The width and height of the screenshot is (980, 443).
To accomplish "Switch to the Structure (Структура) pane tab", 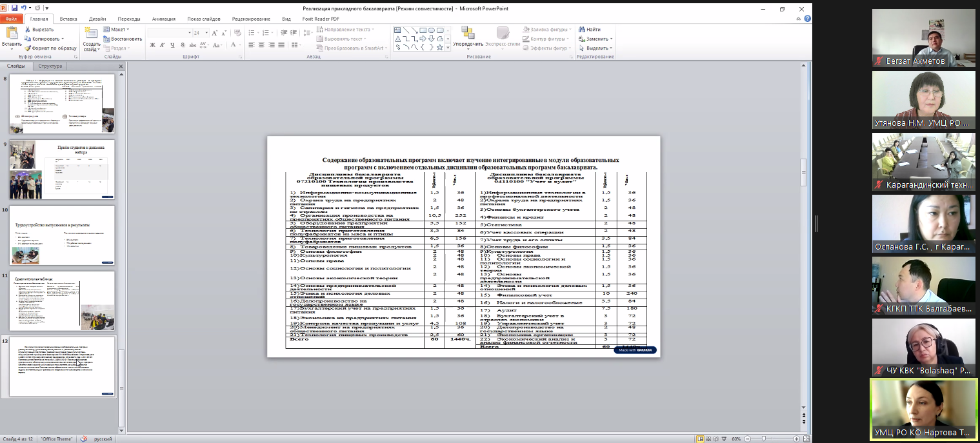I will point(50,66).
